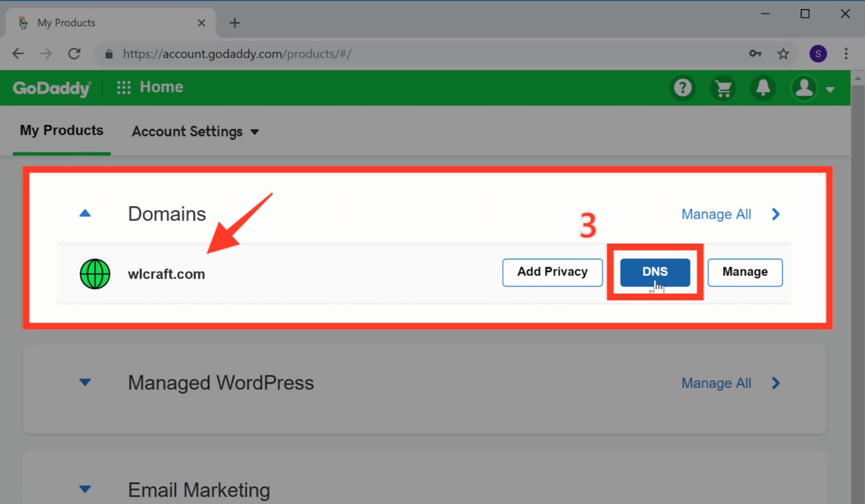865x504 pixels.
Task: Expand the Managed WordPress section
Action: pyautogui.click(x=85, y=383)
